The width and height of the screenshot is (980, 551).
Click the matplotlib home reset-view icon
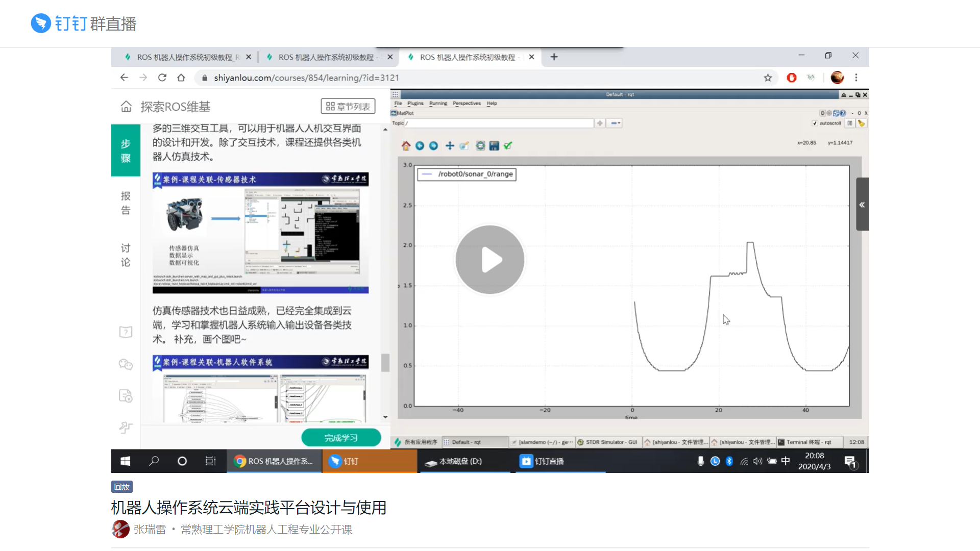coord(406,146)
